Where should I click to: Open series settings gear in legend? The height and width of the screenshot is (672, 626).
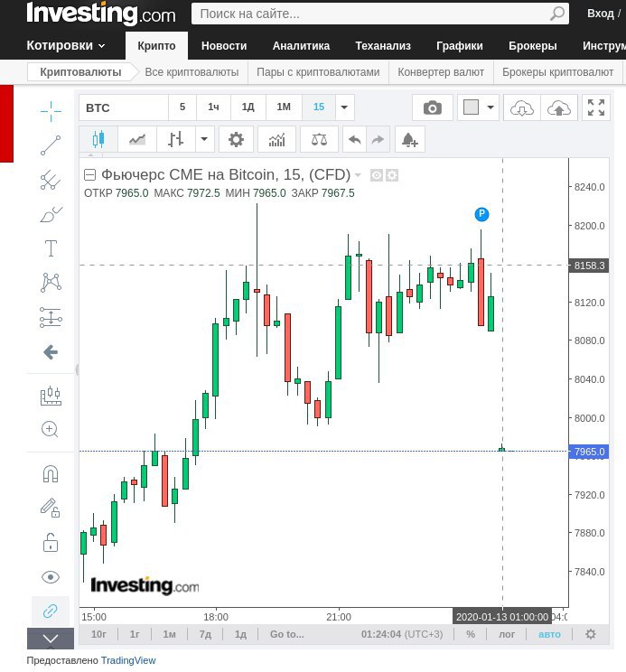tap(392, 175)
